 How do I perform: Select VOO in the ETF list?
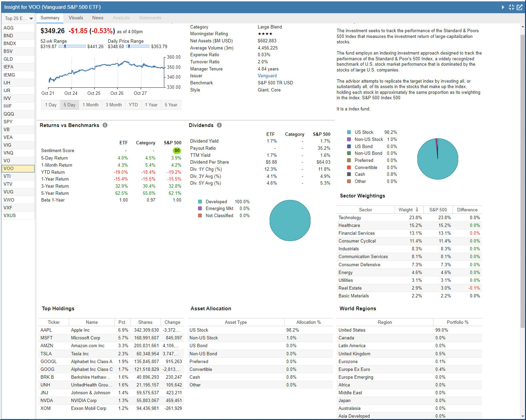point(18,168)
